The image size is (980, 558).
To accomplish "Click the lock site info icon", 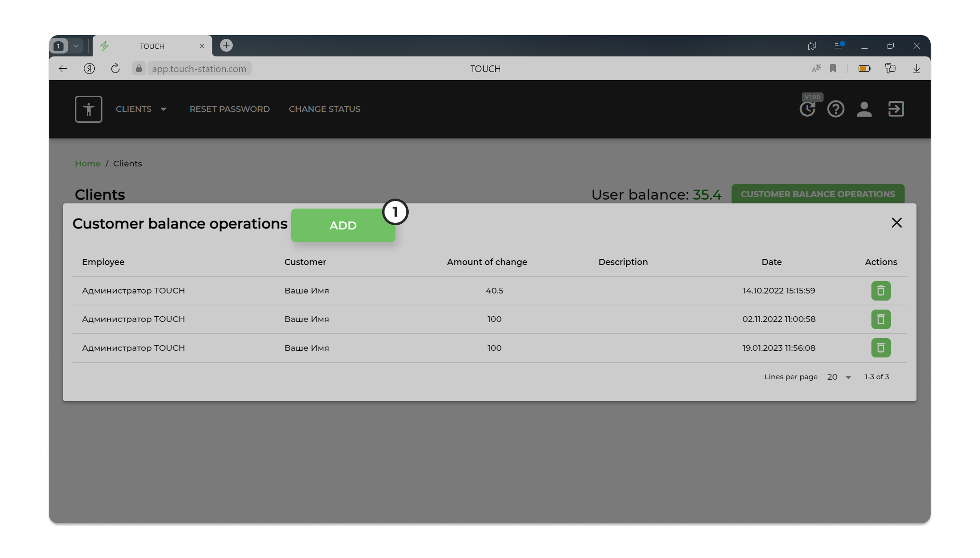I will 139,69.
